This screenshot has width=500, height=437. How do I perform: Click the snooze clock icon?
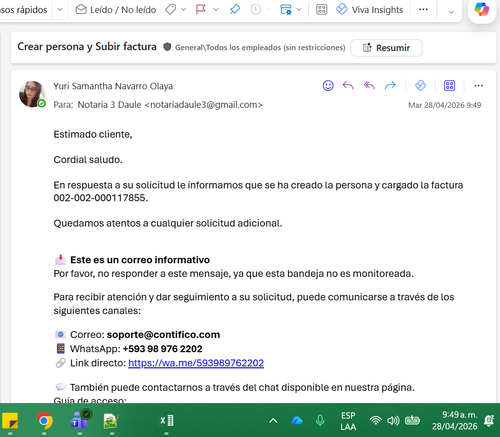coord(256,10)
